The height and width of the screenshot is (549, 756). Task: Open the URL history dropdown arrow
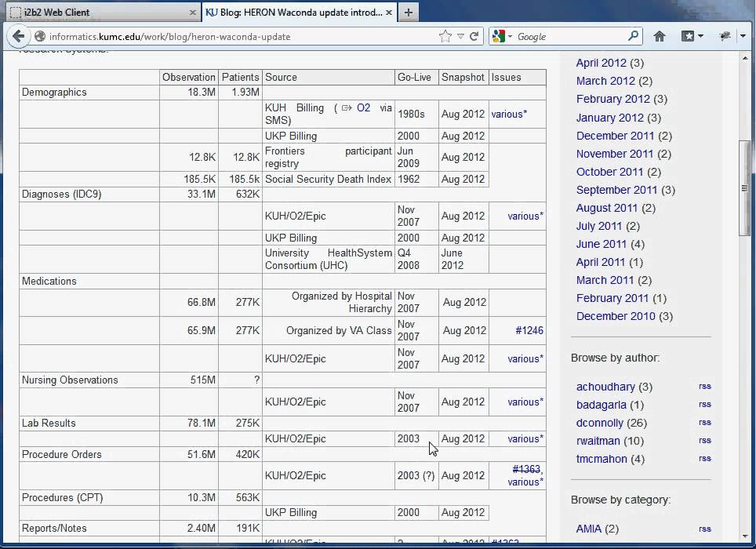[460, 36]
